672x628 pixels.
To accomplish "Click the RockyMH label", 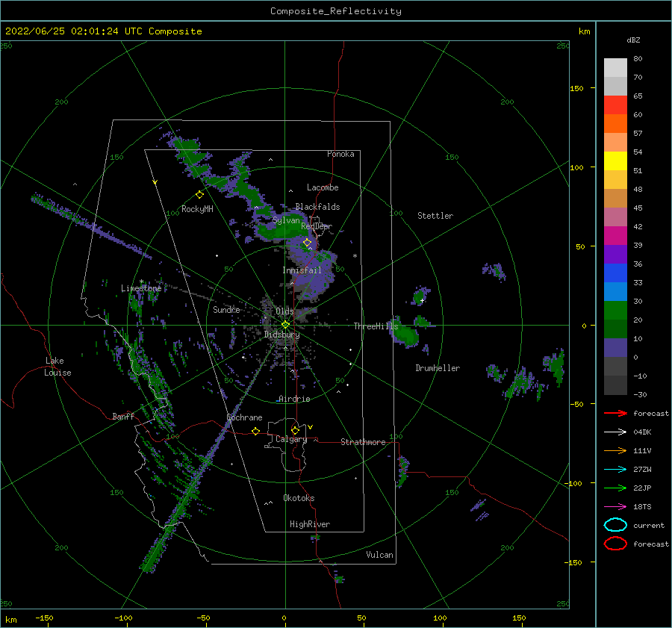I will click(197, 209).
